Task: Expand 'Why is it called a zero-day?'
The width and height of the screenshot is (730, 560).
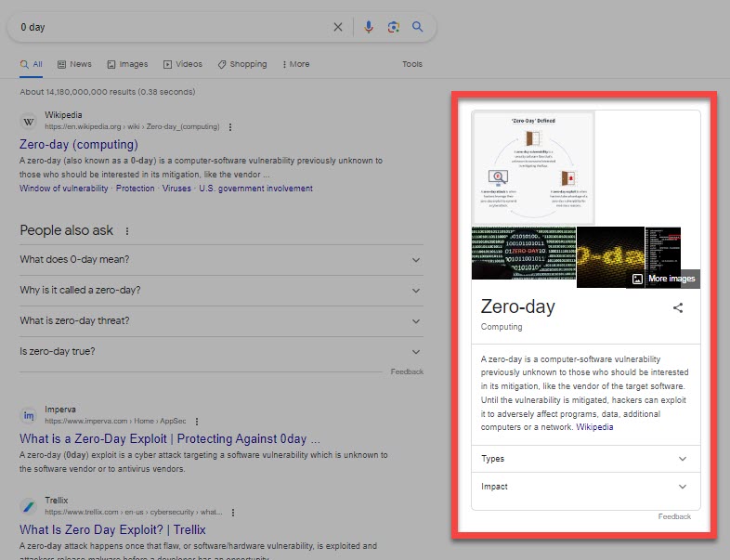Action: [x=221, y=291]
